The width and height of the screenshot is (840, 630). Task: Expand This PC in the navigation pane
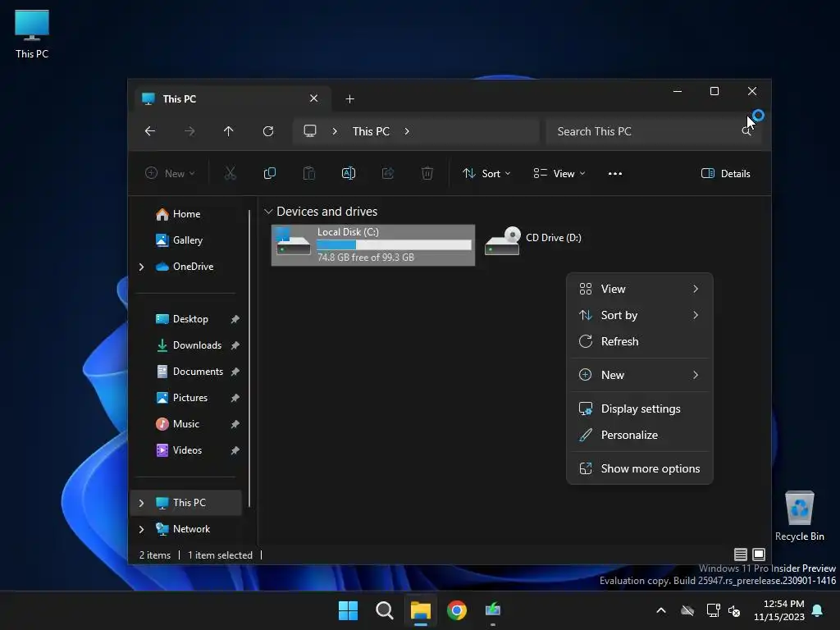point(141,503)
